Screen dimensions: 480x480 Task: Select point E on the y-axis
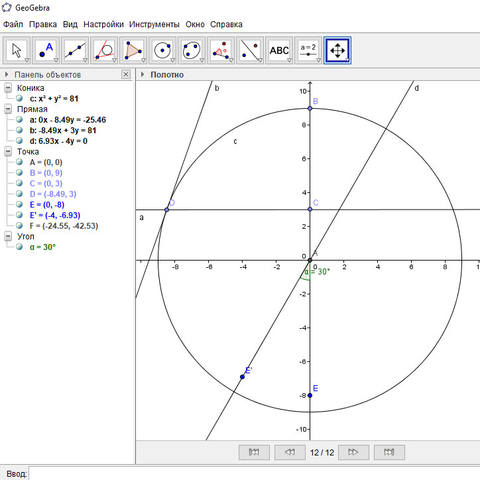click(x=310, y=395)
